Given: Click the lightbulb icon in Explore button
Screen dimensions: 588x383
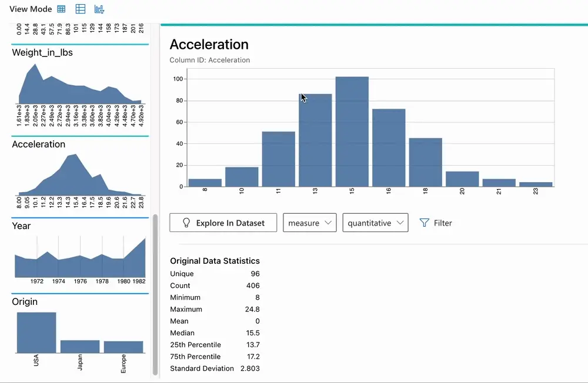Looking at the screenshot, I should 187,223.
